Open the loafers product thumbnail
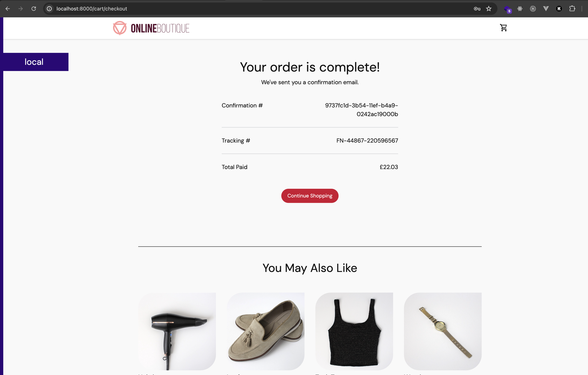The width and height of the screenshot is (588, 375). (265, 331)
